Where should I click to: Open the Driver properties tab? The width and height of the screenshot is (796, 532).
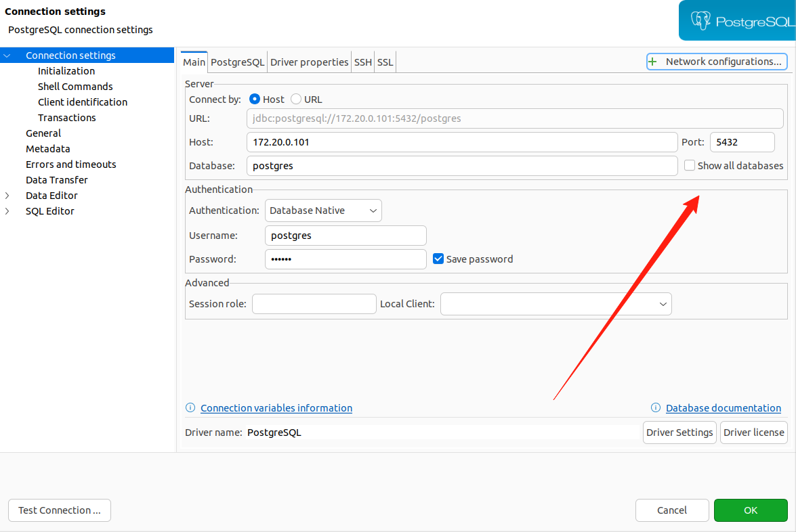click(309, 62)
